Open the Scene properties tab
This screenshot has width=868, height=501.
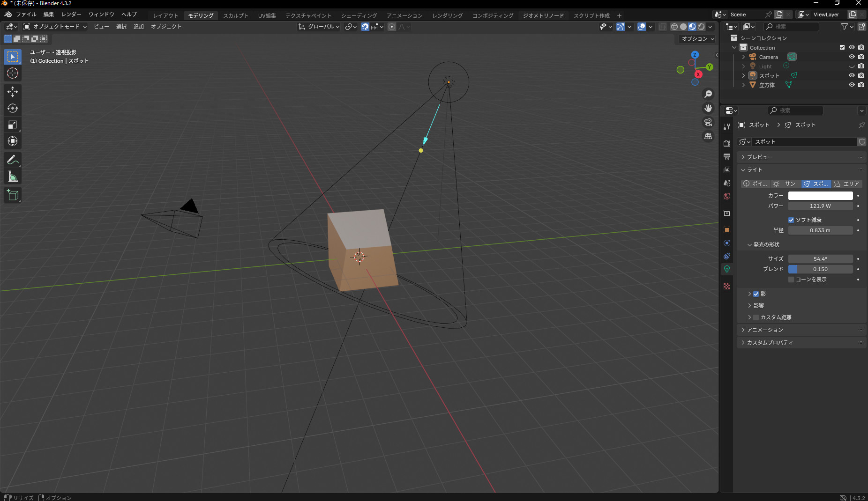click(x=727, y=183)
